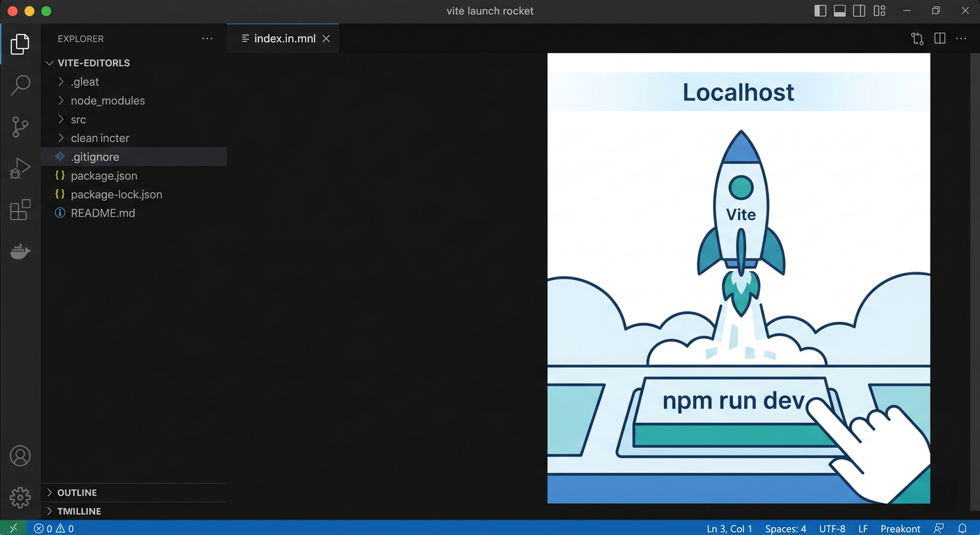
Task: Open package-lock.json file
Action: coord(134,194)
